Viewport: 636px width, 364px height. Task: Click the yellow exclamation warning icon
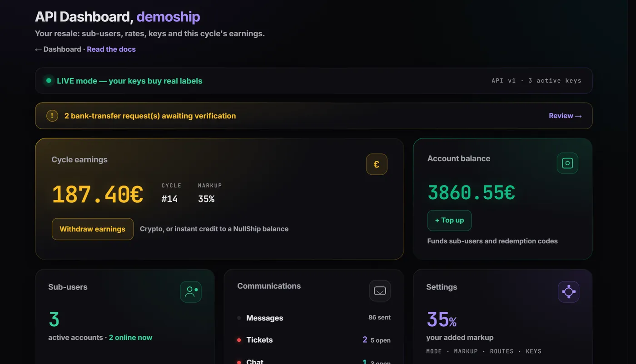[52, 116]
